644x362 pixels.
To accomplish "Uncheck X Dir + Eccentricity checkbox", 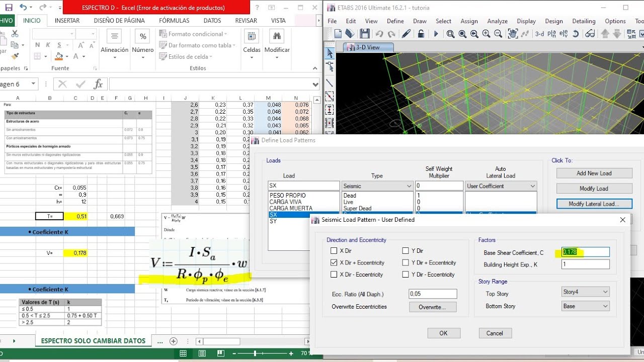I will pyautogui.click(x=334, y=262).
